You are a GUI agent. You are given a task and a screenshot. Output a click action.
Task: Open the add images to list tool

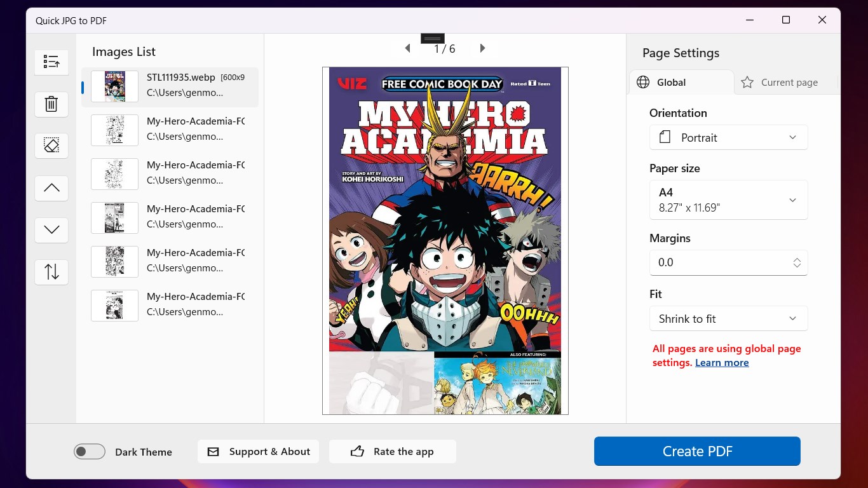[51, 62]
